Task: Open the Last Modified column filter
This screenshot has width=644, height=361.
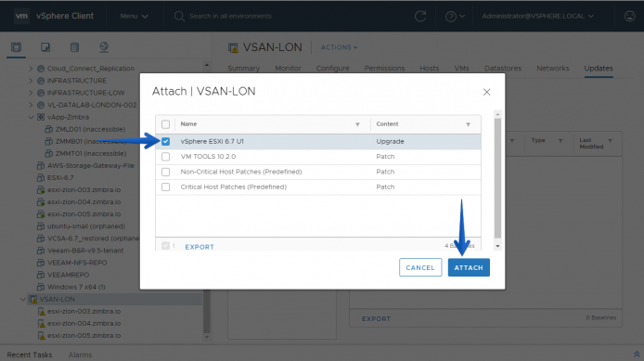Action: [x=610, y=141]
